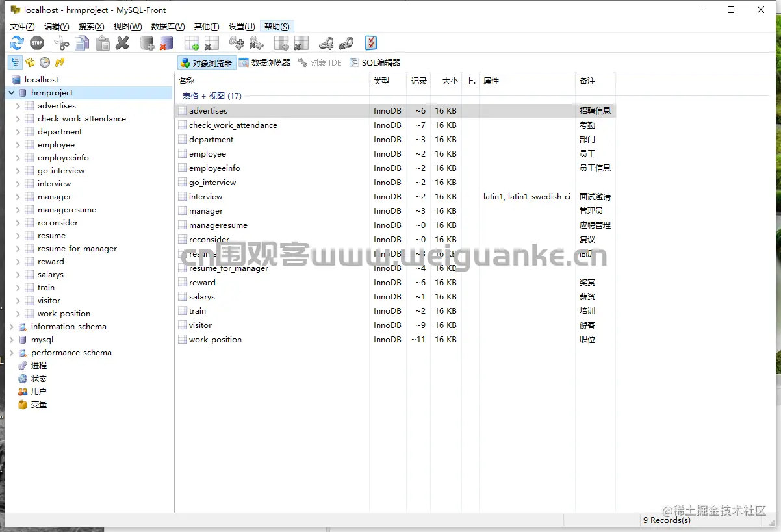The height and width of the screenshot is (532, 781).
Task: Click the 备注 column header
Action: (595, 81)
